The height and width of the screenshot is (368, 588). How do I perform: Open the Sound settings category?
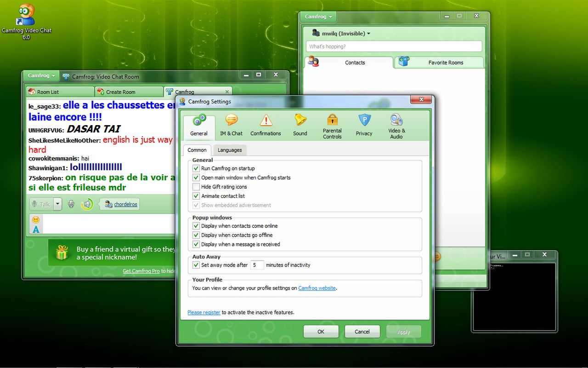point(300,126)
